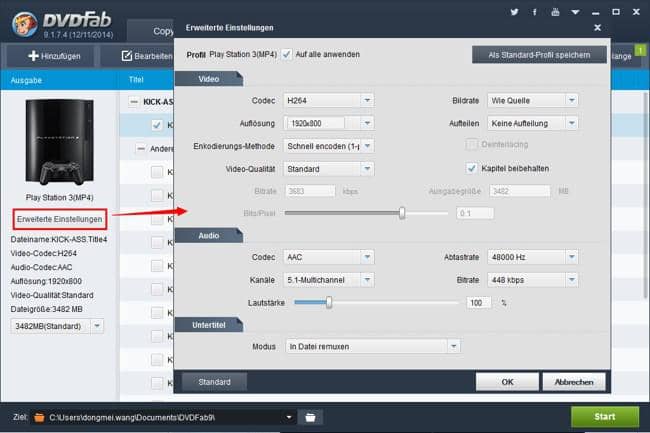Collapse the KICK-ASS tree node

pyautogui.click(x=133, y=102)
